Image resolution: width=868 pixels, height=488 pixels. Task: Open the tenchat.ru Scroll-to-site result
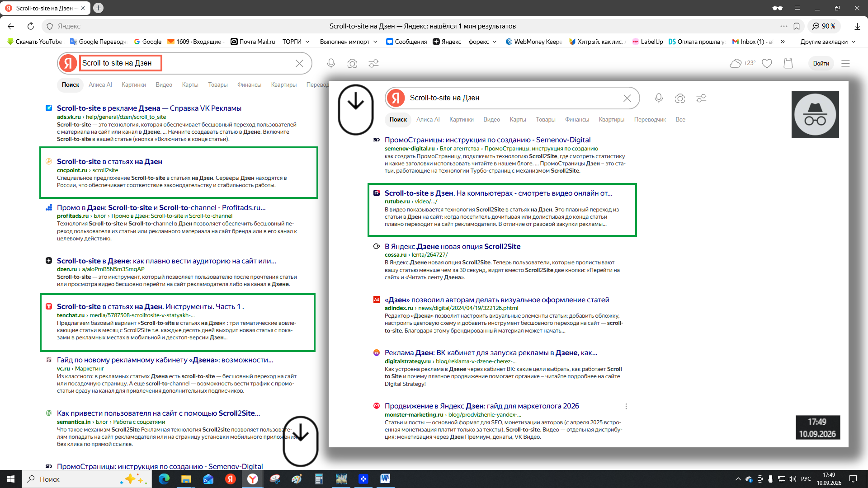(151, 306)
